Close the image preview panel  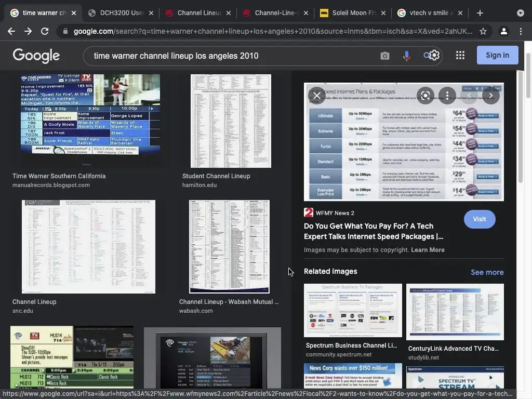tap(316, 96)
